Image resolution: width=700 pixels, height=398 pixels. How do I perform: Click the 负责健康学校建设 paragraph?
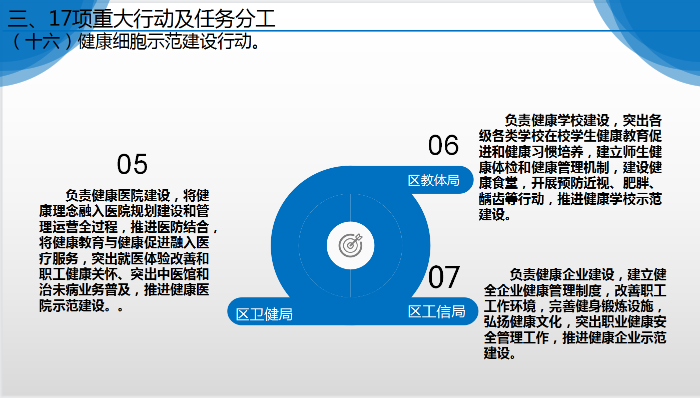(x=570, y=167)
